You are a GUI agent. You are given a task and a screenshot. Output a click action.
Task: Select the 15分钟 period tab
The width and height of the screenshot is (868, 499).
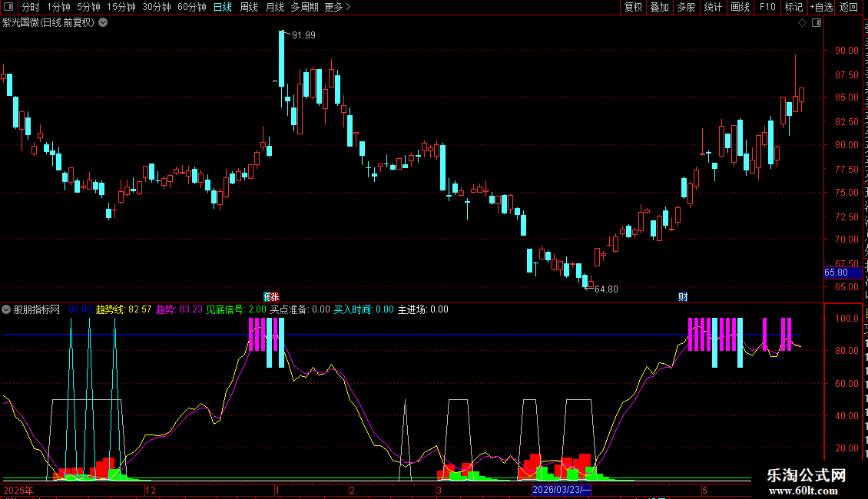tap(121, 7)
